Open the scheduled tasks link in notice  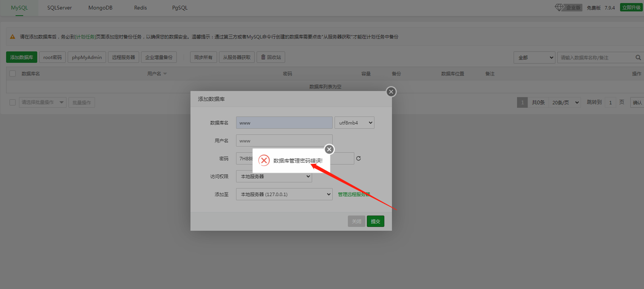(86, 37)
